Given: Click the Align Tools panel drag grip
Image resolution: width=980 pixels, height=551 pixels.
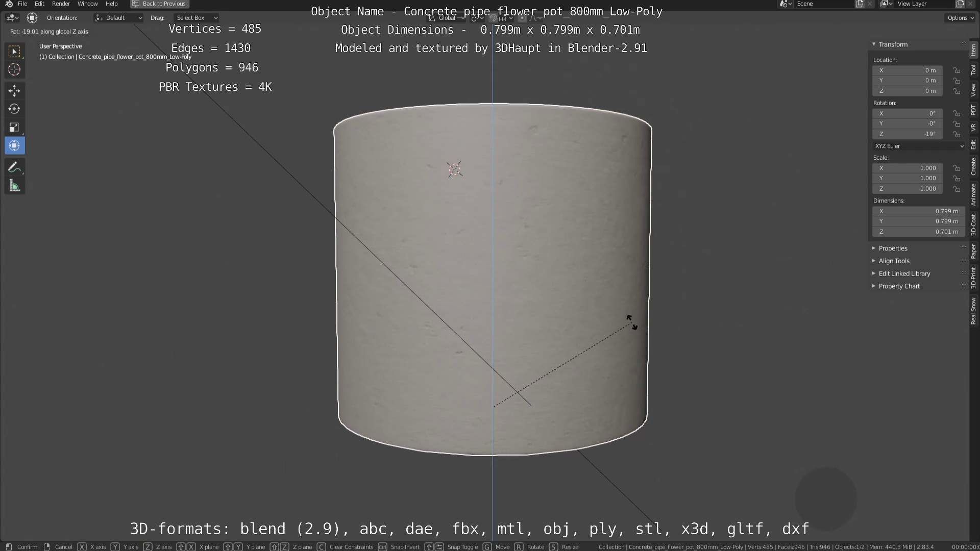Looking at the screenshot, I should click(x=963, y=261).
